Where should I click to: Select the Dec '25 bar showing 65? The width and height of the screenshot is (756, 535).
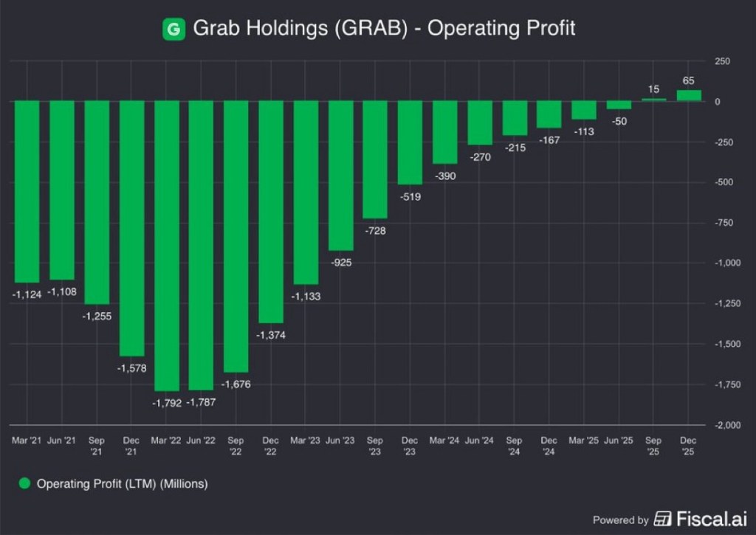(x=689, y=95)
